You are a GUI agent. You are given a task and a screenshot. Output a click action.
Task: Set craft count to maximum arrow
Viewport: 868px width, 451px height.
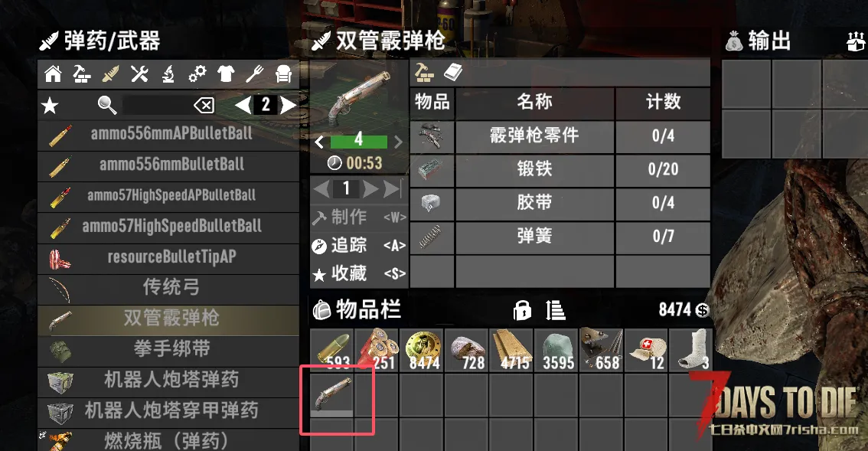(x=392, y=189)
